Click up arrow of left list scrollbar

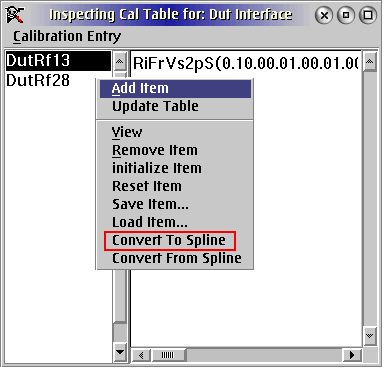pyautogui.click(x=120, y=62)
